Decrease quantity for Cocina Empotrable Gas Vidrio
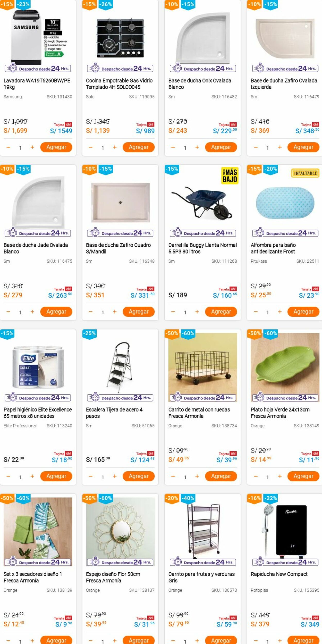322x644 pixels. pyautogui.click(x=90, y=147)
